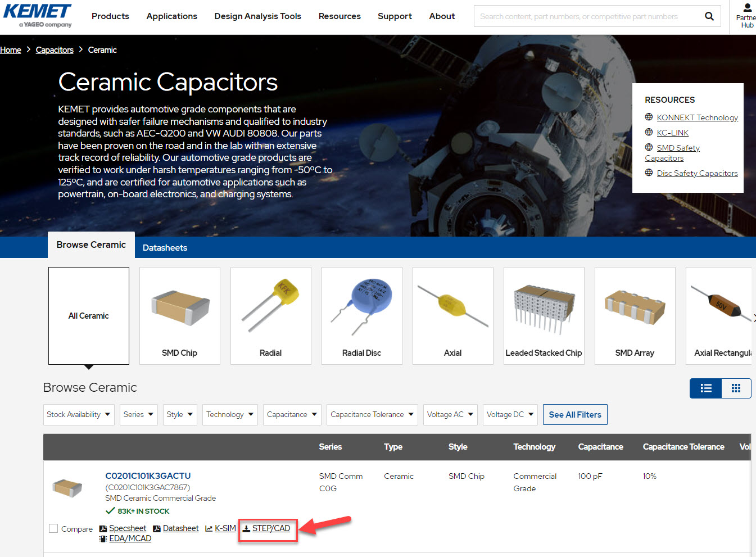Open the KONNEKT Technology link
756x557 pixels.
pyautogui.click(x=698, y=117)
